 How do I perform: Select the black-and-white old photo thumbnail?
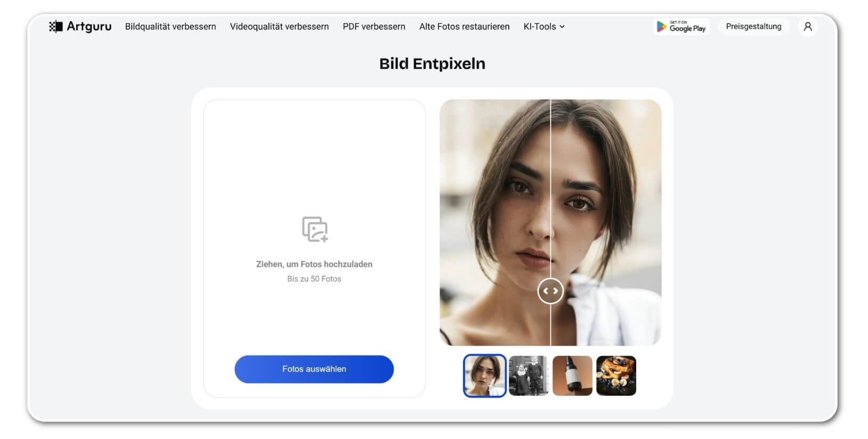[529, 376]
